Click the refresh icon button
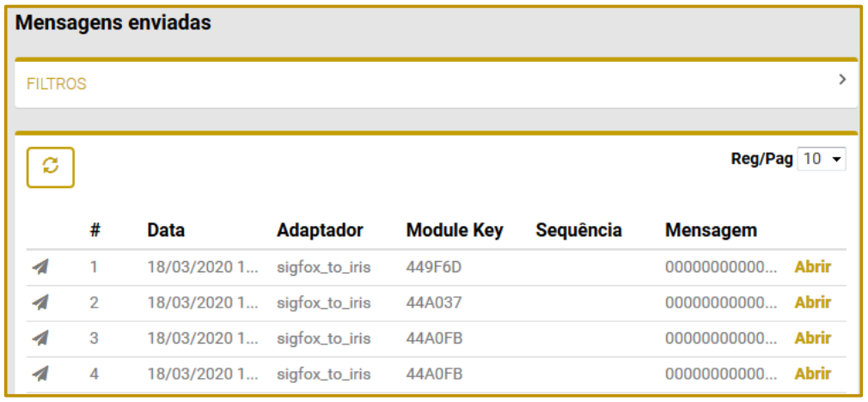This screenshot has height=402, width=868. (x=51, y=167)
